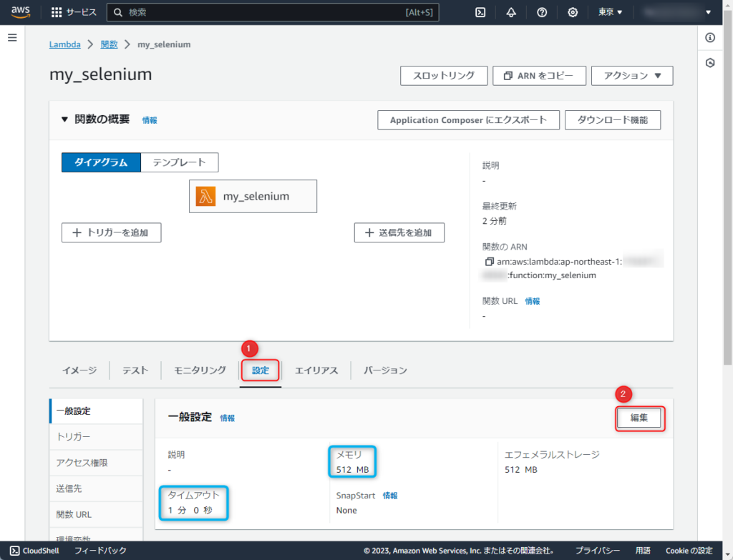Click the 編集 button in 一般設定
Image resolution: width=733 pixels, height=560 pixels.
pos(639,418)
